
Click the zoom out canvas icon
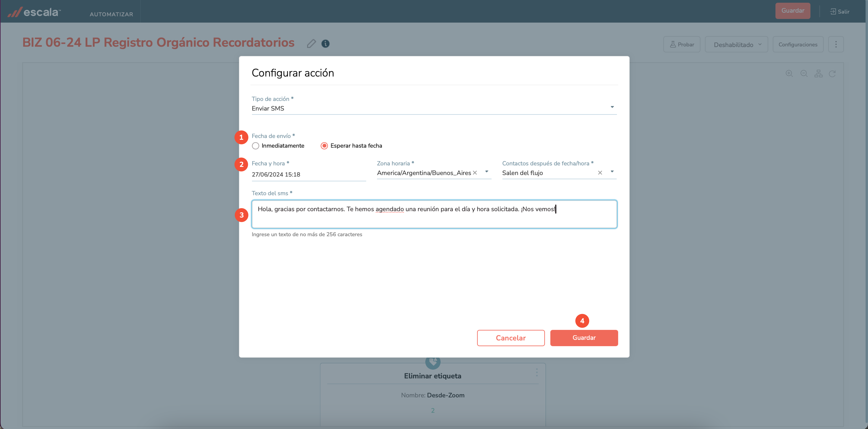(x=804, y=73)
